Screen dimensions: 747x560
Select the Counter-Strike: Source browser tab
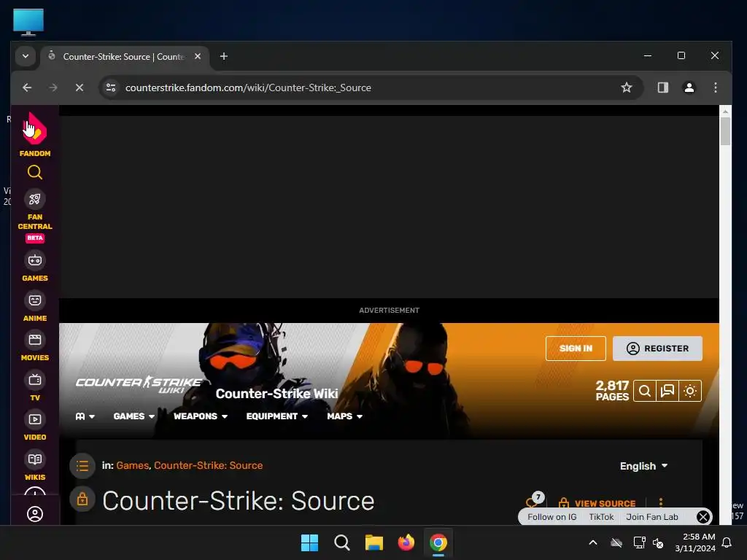pyautogui.click(x=124, y=57)
